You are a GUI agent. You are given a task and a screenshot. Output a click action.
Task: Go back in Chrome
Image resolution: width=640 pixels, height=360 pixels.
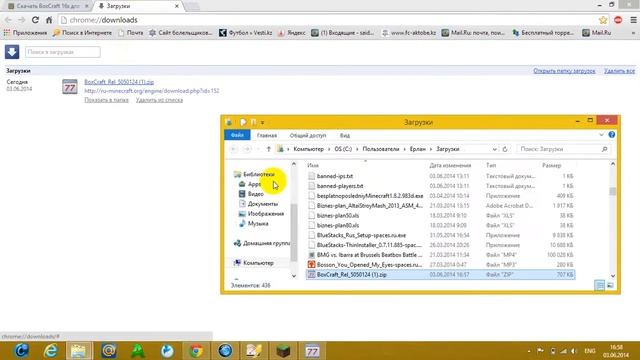click(8, 20)
